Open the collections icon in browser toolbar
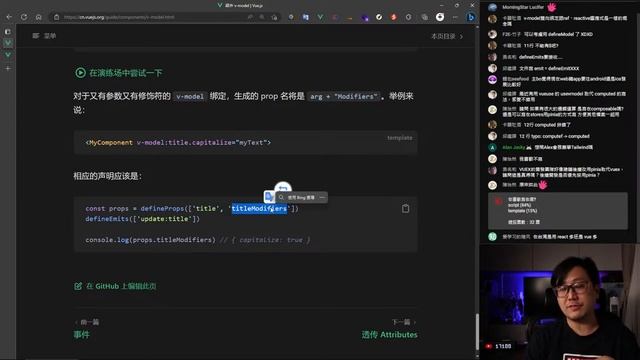Viewport: 640px width, 360px height. click(425, 17)
